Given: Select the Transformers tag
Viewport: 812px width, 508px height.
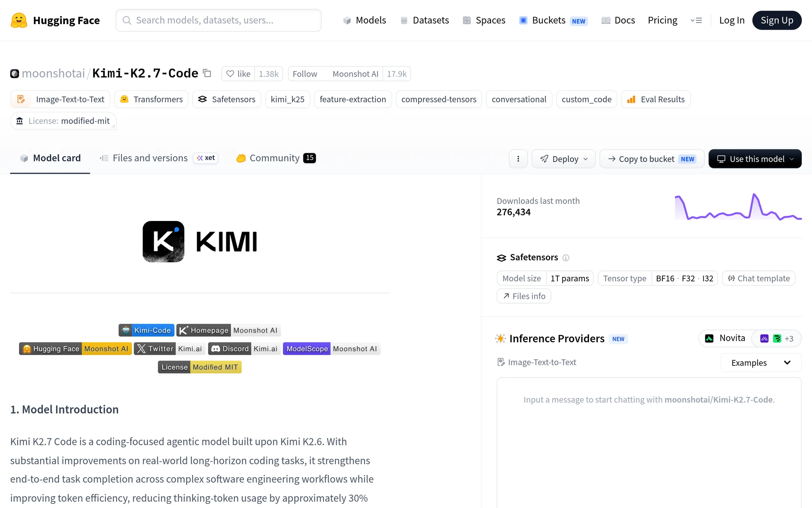Looking at the screenshot, I should (151, 99).
